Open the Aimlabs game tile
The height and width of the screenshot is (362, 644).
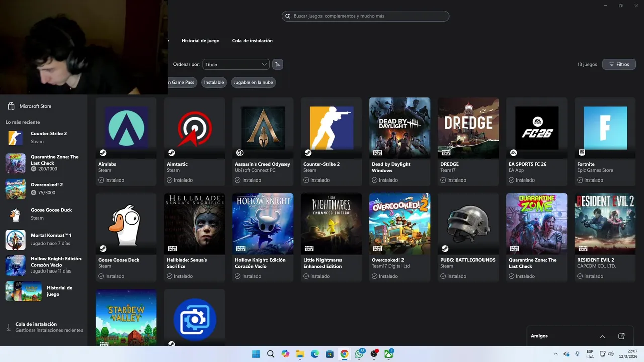pyautogui.click(x=126, y=141)
